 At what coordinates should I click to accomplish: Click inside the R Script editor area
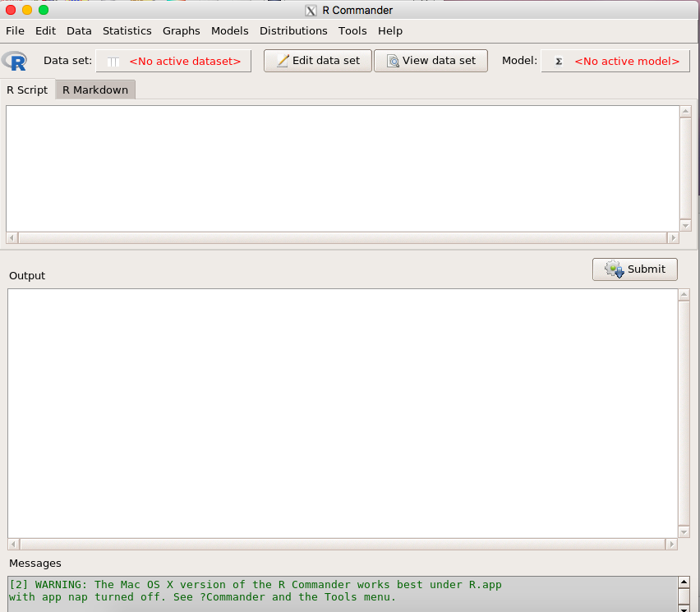pos(343,168)
